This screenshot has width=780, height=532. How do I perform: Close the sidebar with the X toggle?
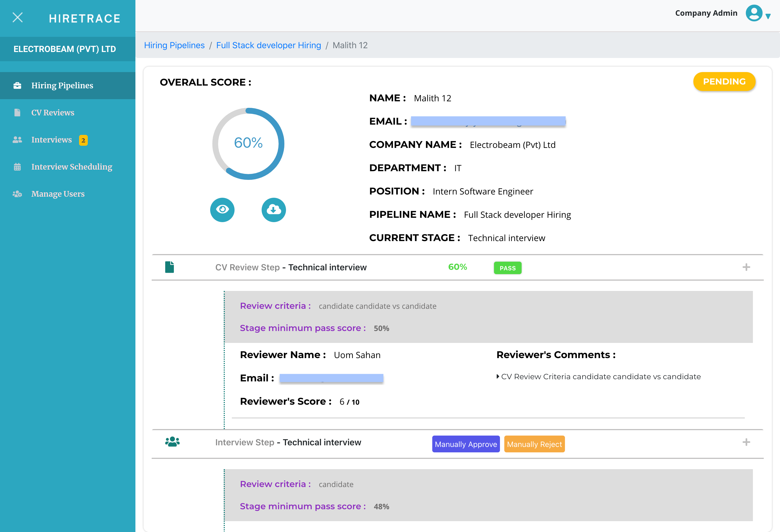pos(17,18)
